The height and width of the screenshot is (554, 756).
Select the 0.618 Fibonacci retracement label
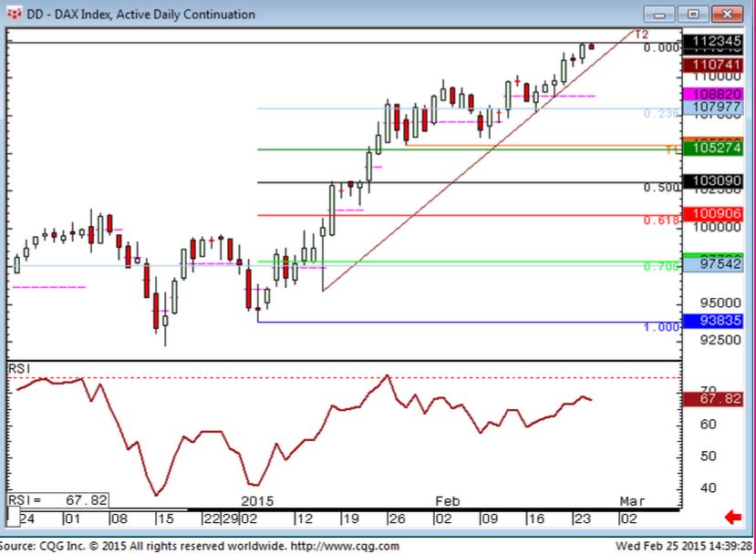(x=661, y=221)
